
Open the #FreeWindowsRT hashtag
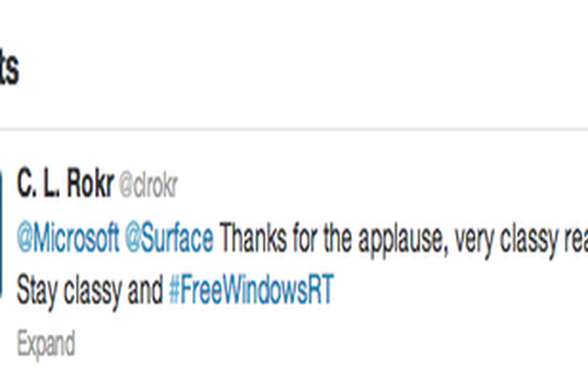(251, 289)
